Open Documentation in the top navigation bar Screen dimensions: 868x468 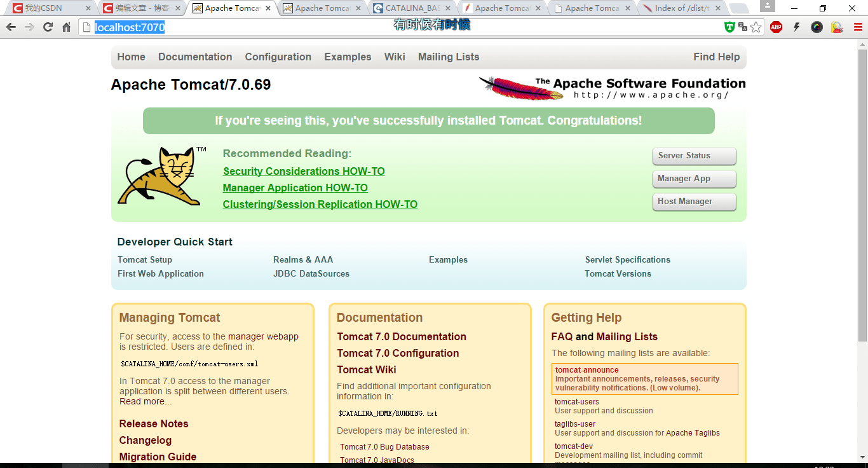click(195, 57)
